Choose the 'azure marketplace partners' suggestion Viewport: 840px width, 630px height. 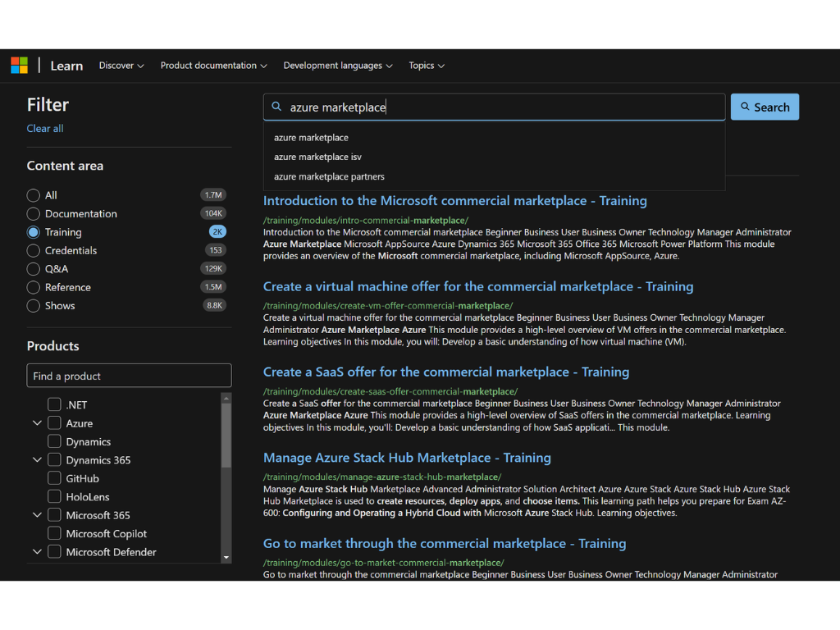329,177
